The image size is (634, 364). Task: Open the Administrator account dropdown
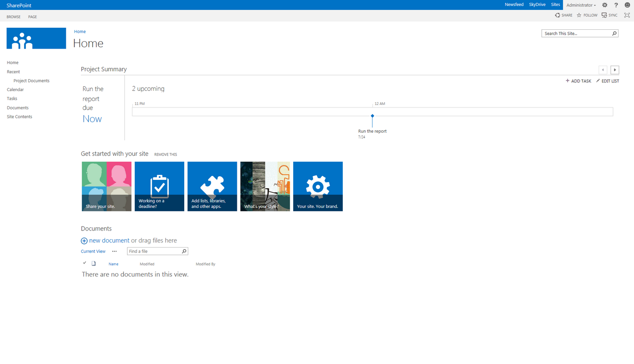580,5
